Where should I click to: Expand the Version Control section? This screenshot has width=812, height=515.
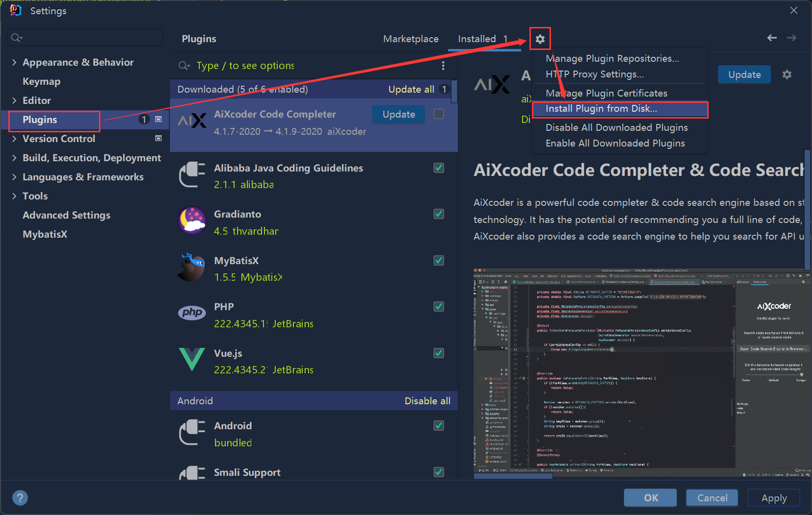pos(14,139)
